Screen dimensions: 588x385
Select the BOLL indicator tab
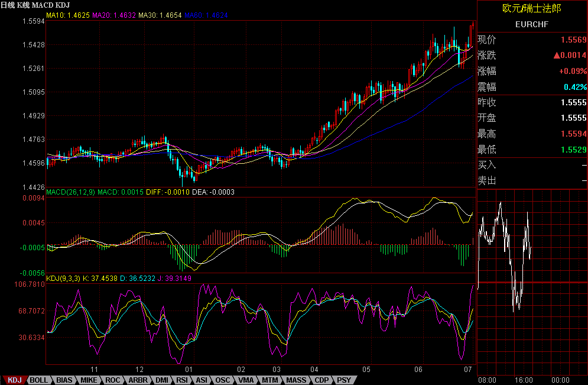(x=40, y=380)
